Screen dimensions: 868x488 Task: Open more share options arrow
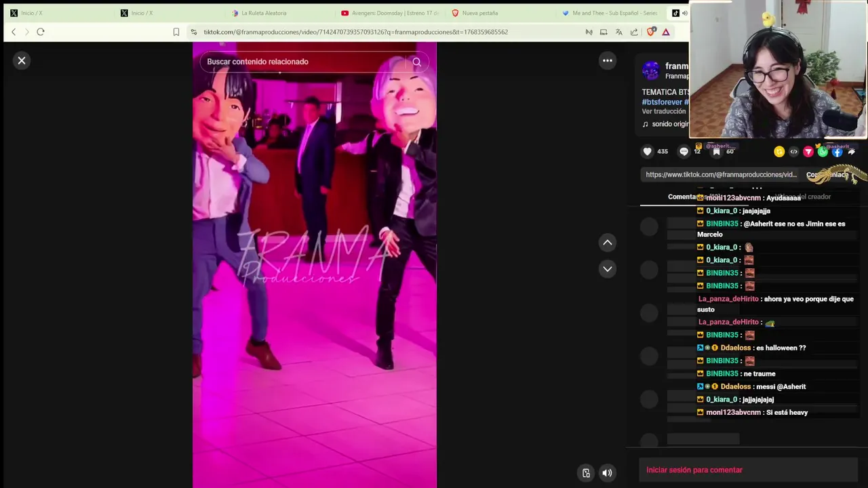click(852, 152)
